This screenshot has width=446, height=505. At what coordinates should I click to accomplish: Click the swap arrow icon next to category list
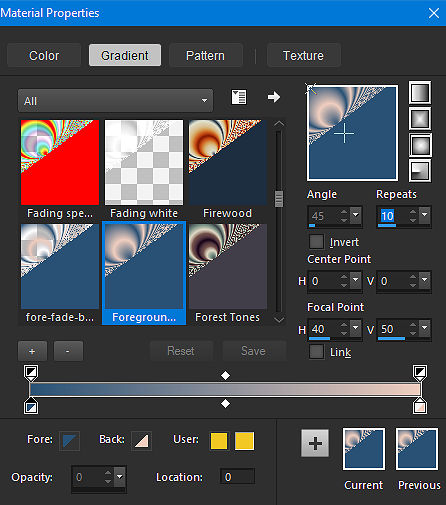(x=274, y=97)
